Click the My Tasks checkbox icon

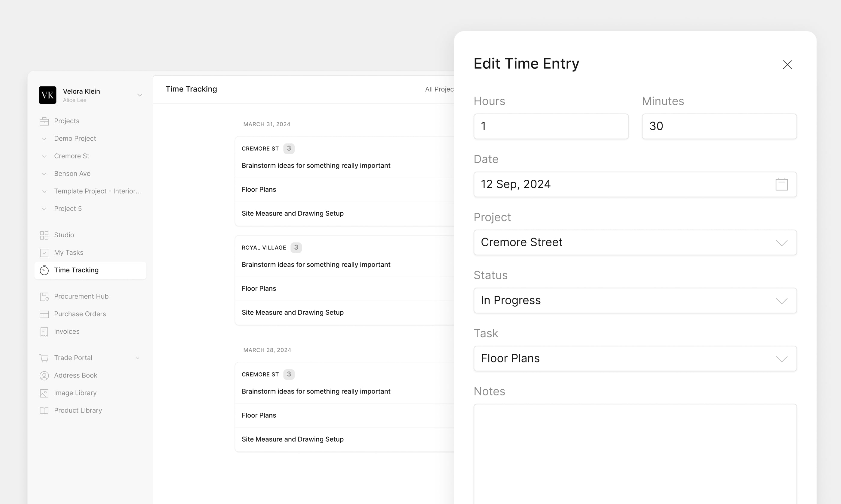44,253
